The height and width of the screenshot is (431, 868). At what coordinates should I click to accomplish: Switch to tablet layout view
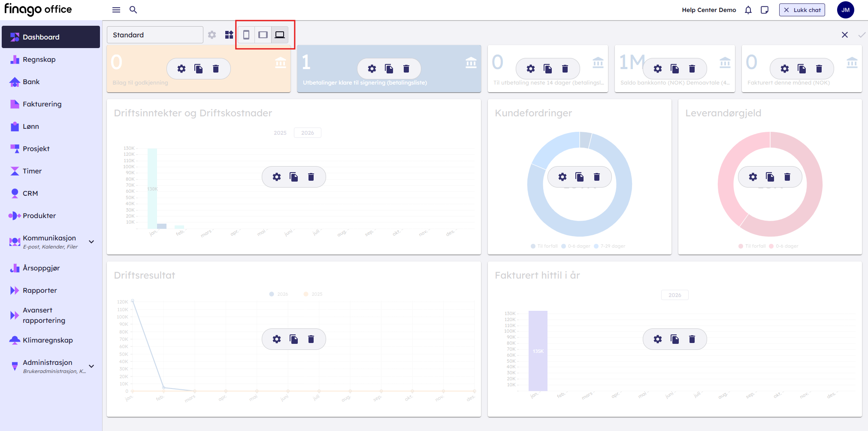[x=263, y=35]
